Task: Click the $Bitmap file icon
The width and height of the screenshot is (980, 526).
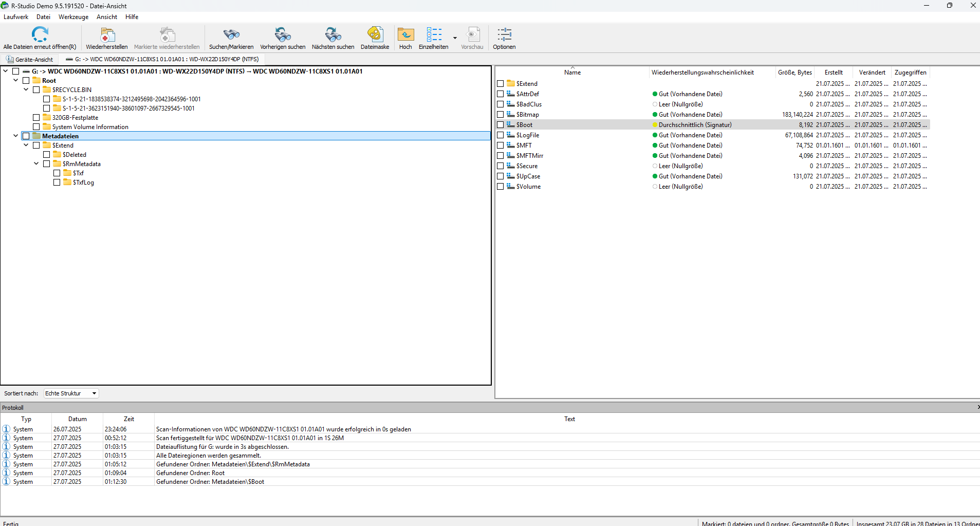Action: point(511,114)
